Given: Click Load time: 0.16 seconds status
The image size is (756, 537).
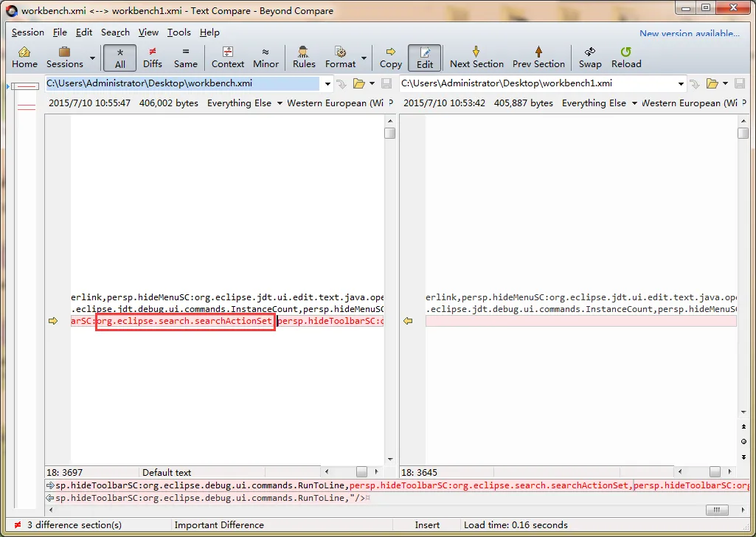Looking at the screenshot, I should (x=516, y=525).
